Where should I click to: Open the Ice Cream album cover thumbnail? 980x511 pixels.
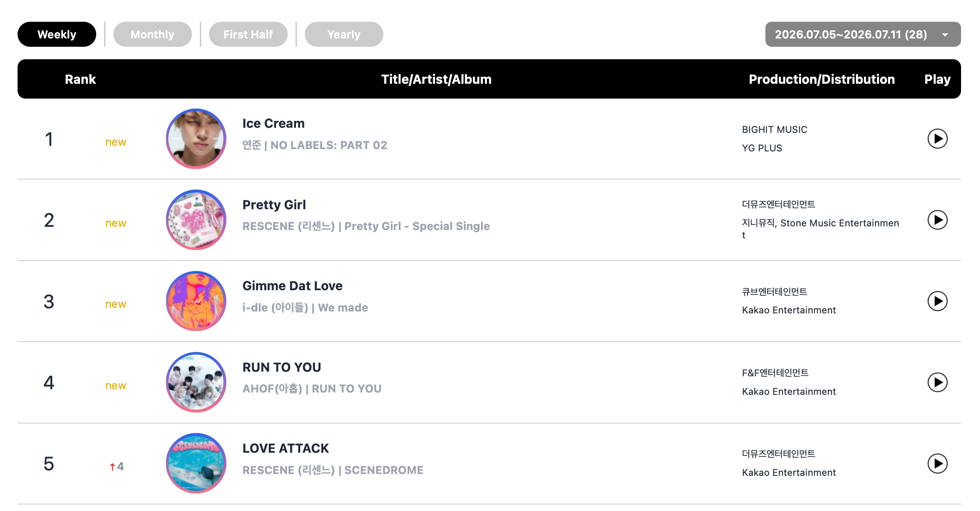(196, 139)
